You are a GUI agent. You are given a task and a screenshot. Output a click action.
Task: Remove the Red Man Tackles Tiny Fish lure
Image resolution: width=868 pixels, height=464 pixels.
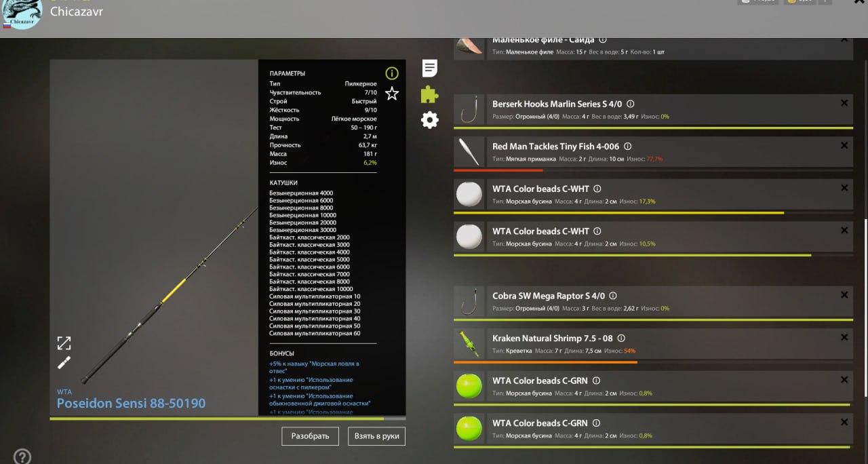click(844, 145)
